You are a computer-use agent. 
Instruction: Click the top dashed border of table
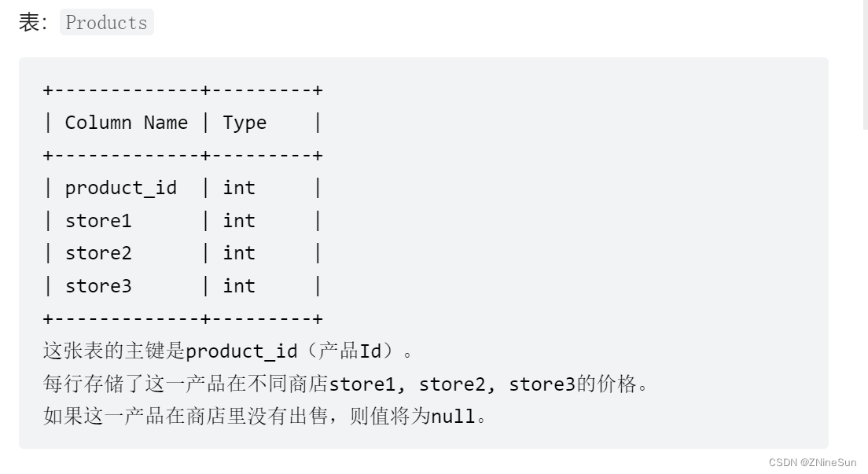pyautogui.click(x=182, y=90)
